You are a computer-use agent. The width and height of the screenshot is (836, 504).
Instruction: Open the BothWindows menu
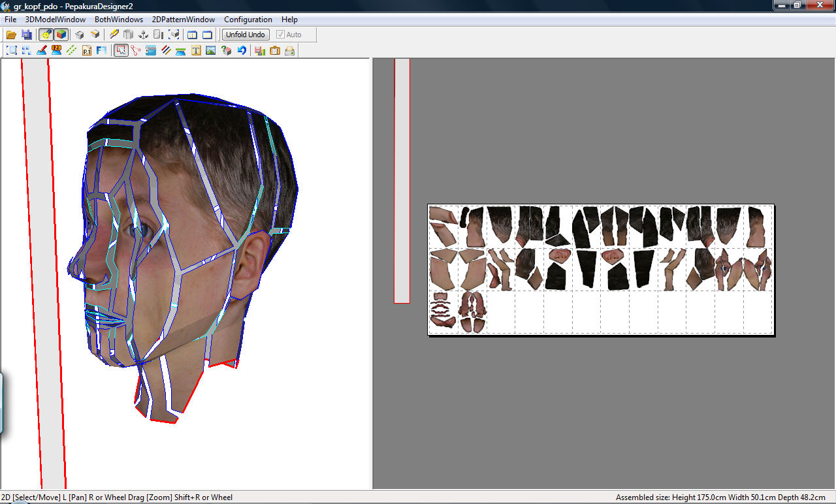point(119,20)
